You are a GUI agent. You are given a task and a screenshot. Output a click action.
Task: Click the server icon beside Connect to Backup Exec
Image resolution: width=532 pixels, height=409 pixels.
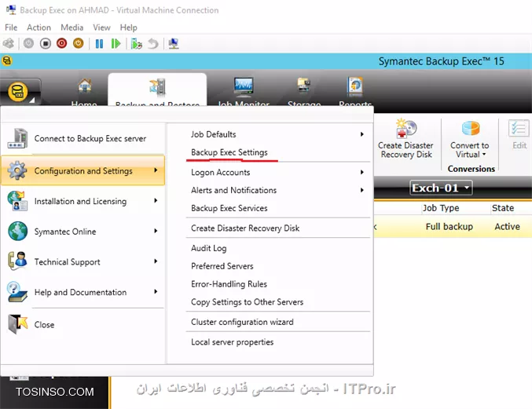click(x=17, y=138)
